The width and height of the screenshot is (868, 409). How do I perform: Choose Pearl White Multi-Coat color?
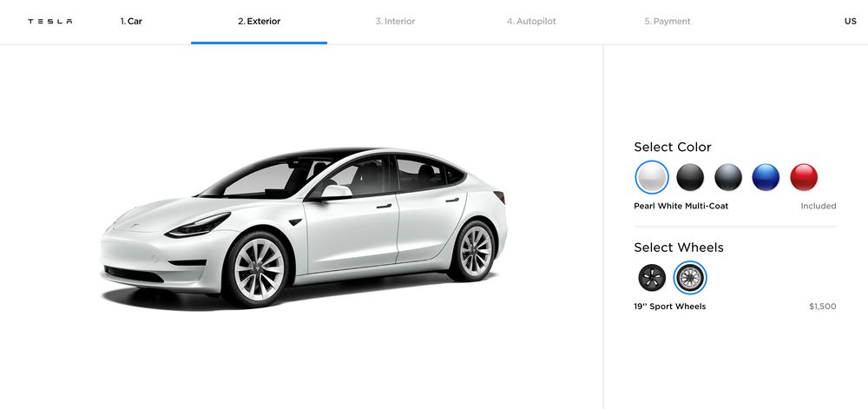point(652,177)
